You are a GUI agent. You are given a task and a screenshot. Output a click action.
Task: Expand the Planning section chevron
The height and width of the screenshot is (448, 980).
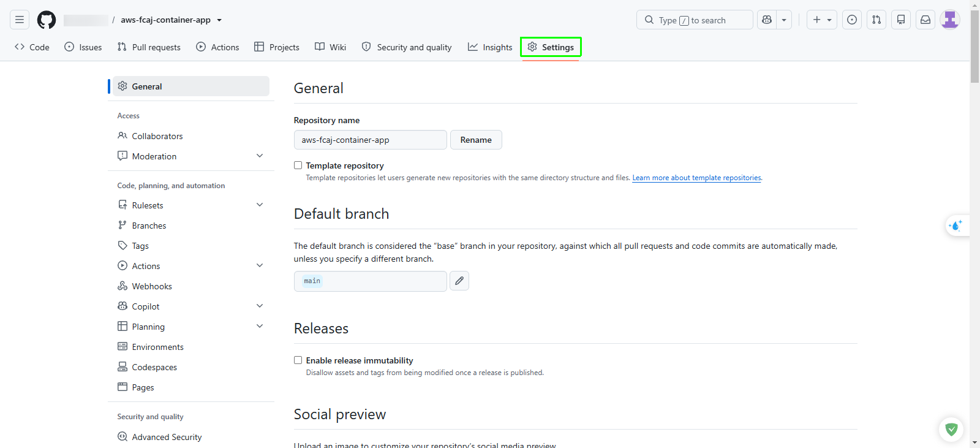pyautogui.click(x=260, y=327)
